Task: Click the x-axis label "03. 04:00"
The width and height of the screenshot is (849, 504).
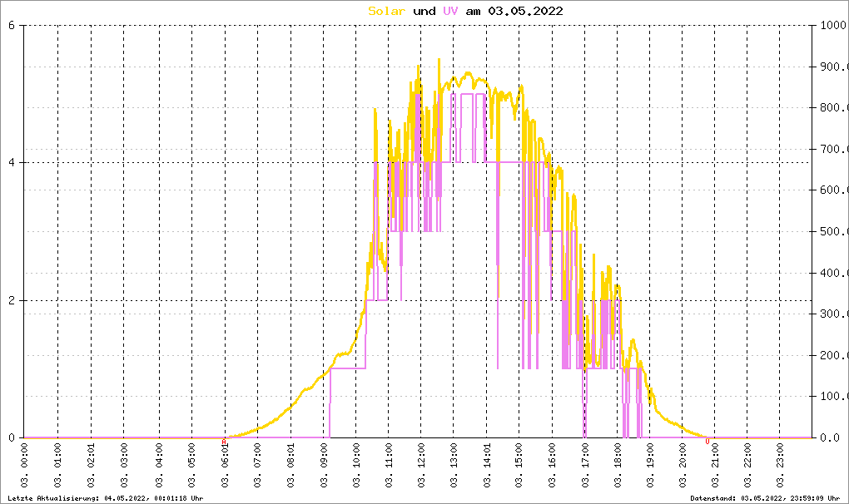Action: (159, 465)
